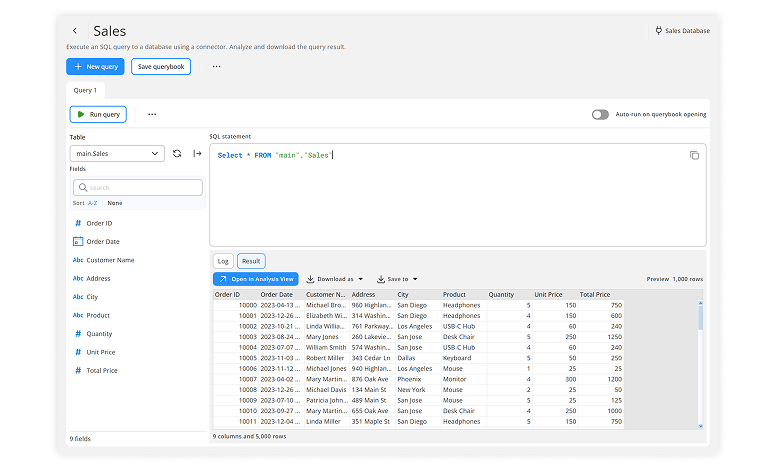Open the Log tab
776x470 pixels.
223,261
